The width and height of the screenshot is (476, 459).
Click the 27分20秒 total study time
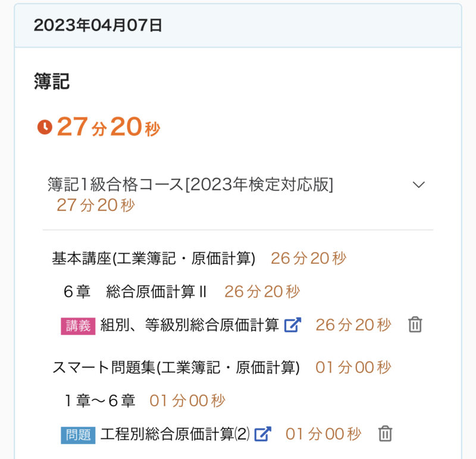[108, 127]
